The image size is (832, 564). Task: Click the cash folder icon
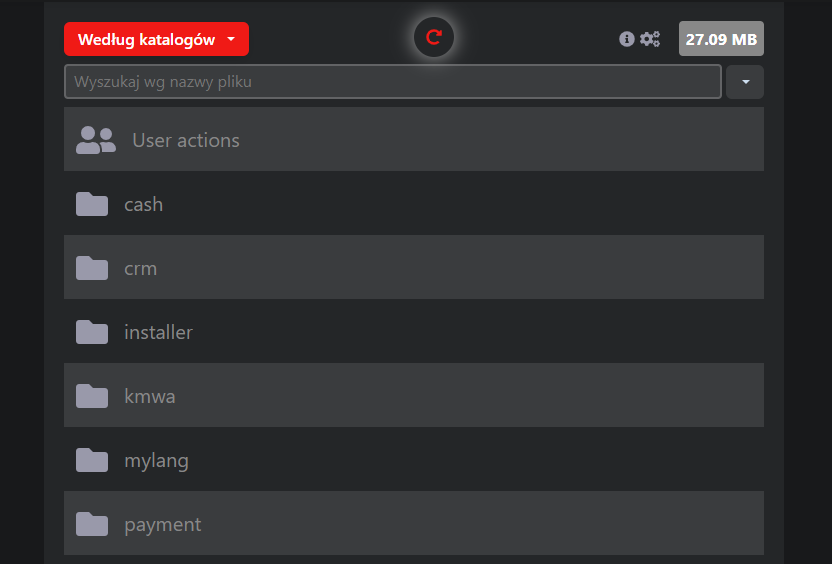click(92, 204)
